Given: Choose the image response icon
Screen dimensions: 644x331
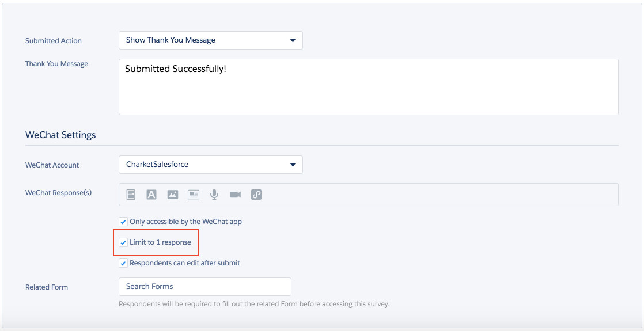Looking at the screenshot, I should pos(172,195).
